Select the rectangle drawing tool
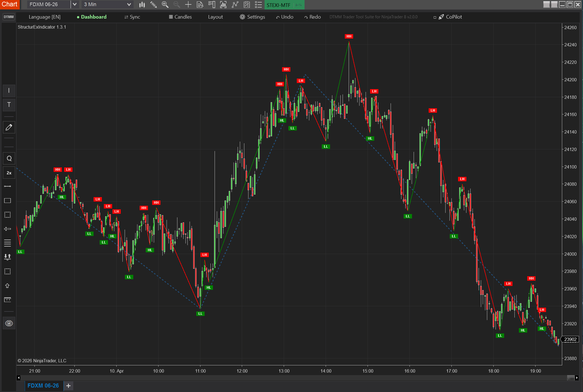 click(x=7, y=200)
